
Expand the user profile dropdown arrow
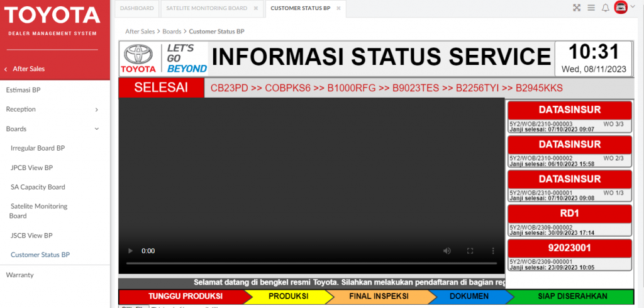click(632, 7)
